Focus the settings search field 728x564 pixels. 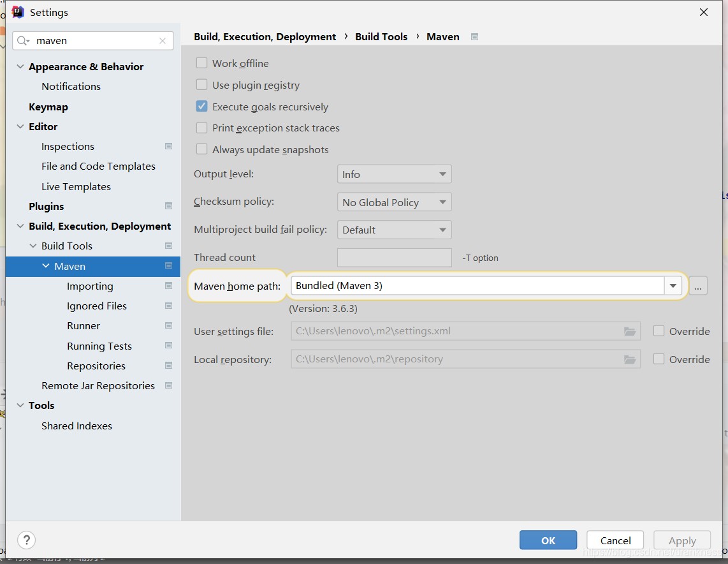(93, 41)
